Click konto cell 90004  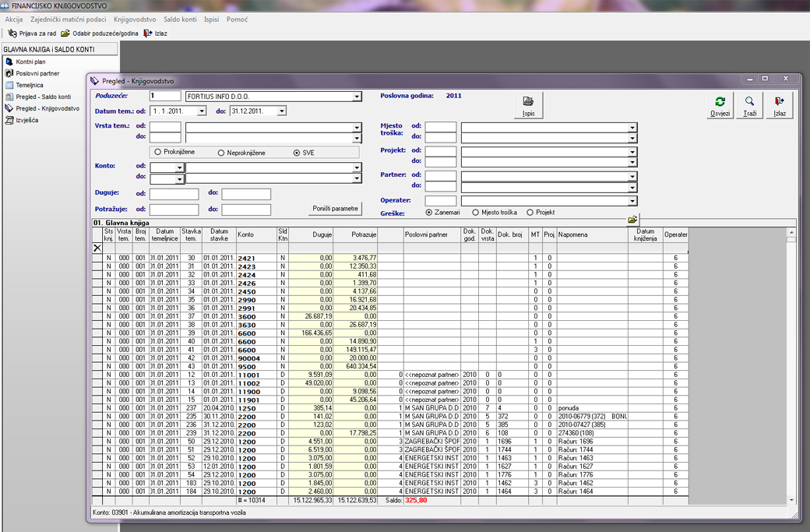257,358
